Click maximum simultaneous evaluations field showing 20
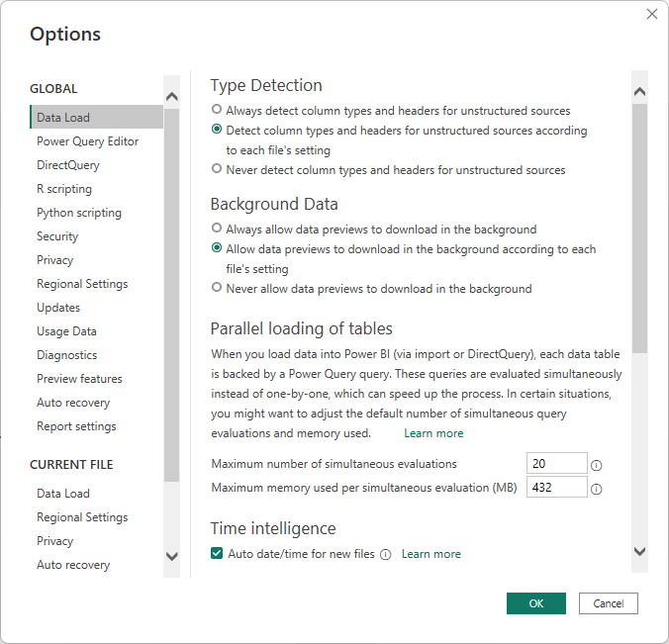The image size is (669, 644). (x=557, y=463)
